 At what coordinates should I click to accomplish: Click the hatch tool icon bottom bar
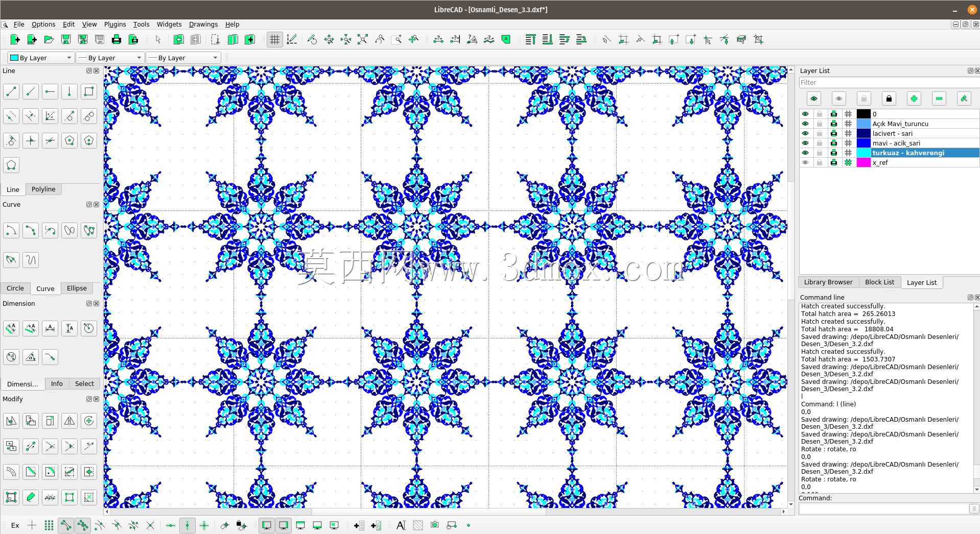418,525
